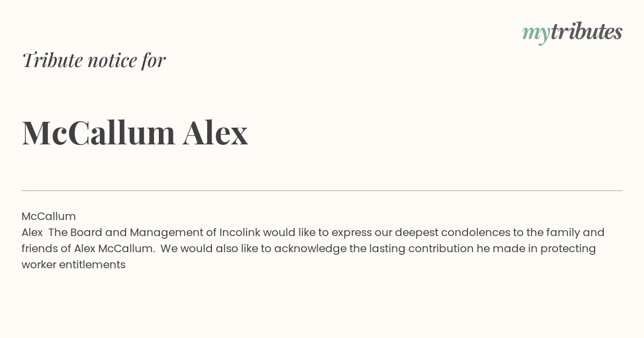Click the 'worker entitlements' text
The width and height of the screenshot is (644, 338).
(x=74, y=264)
